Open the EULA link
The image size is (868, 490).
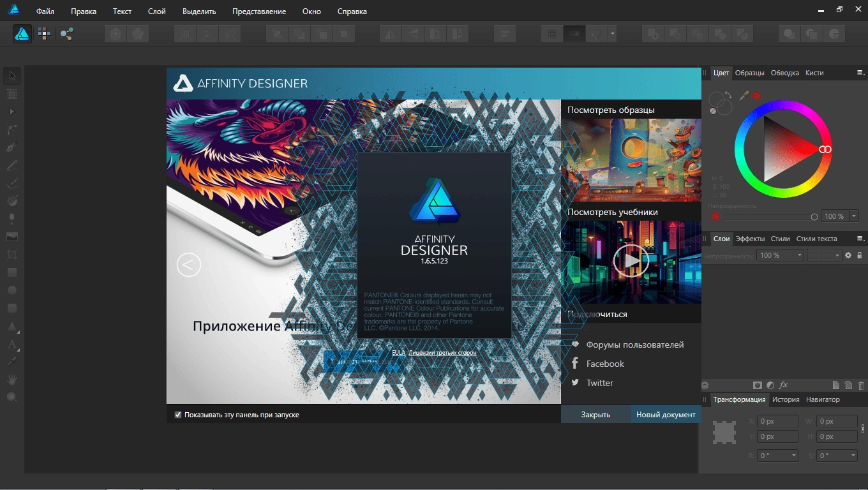tap(398, 352)
